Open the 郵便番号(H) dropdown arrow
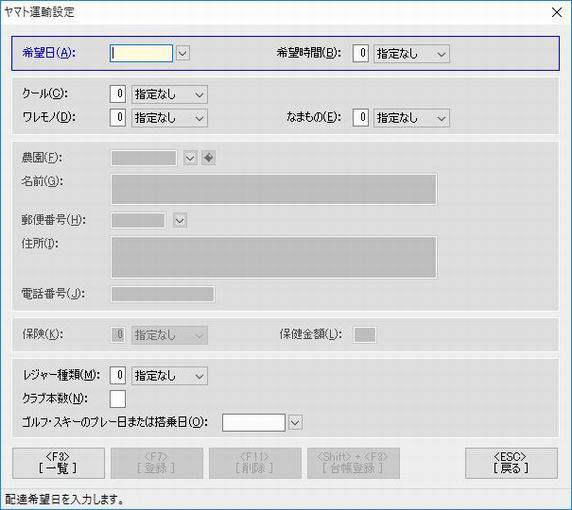The image size is (572, 510). pos(180,220)
